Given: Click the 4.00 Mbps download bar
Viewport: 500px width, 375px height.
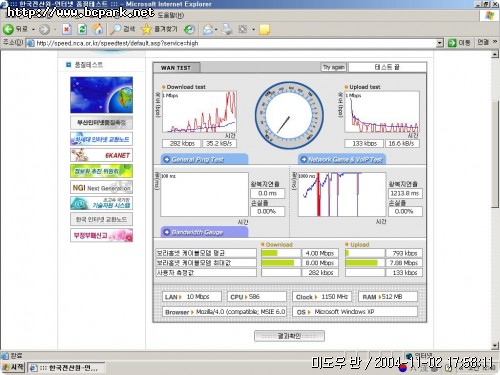Looking at the screenshot, I should pyautogui.click(x=281, y=253).
